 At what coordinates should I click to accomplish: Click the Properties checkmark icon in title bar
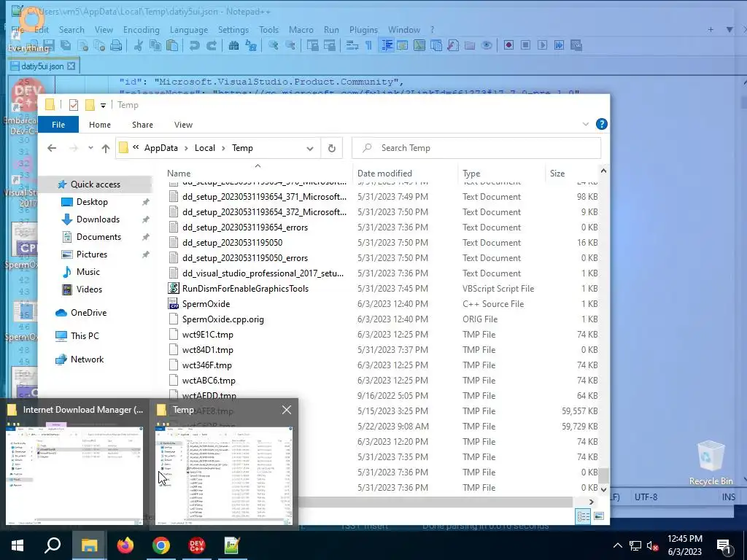(74, 105)
